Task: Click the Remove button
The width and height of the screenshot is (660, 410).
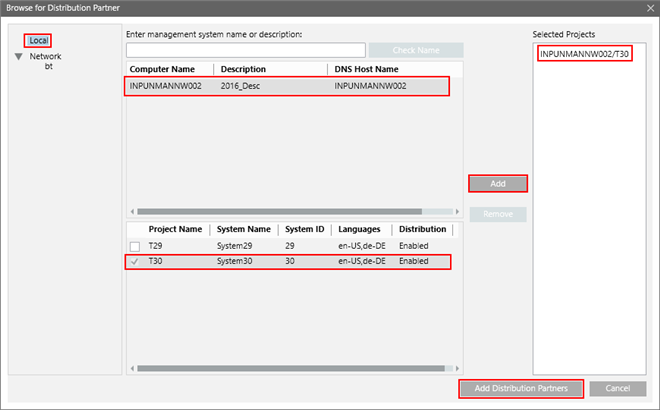Action: pos(497,214)
